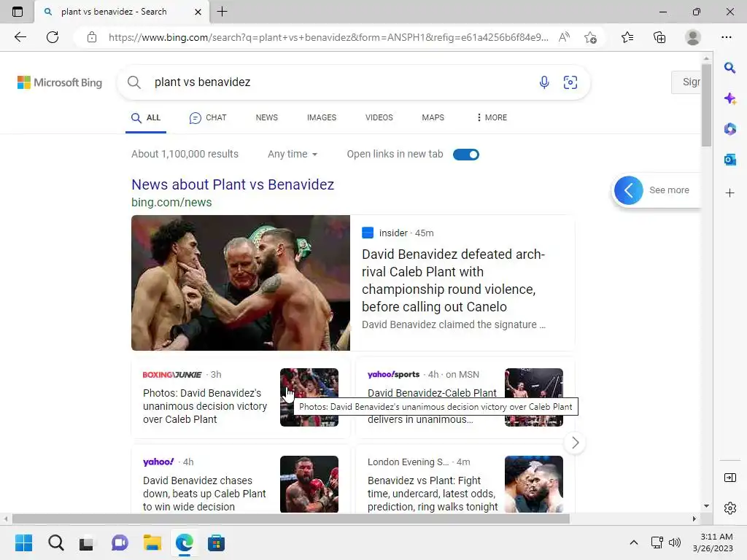Screen dimensions: 747x560
Task: View site information lock icon
Action: coord(92,37)
